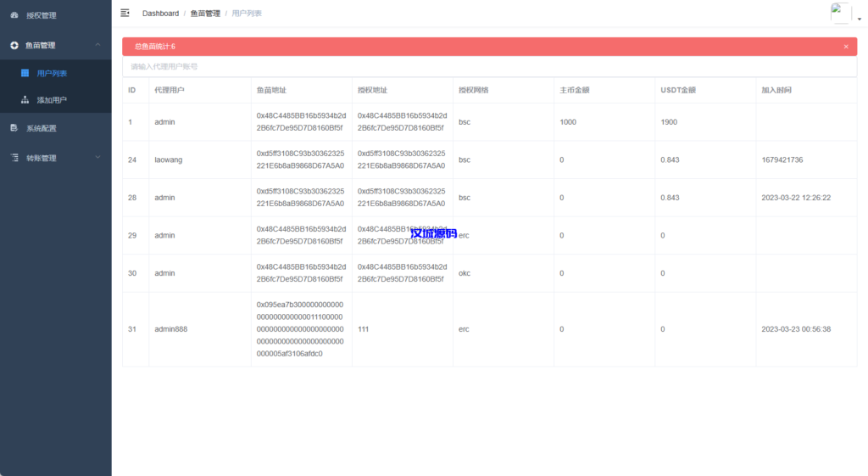The height and width of the screenshot is (476, 868).
Task: Click the fry address in row ID 1
Action: click(301, 122)
